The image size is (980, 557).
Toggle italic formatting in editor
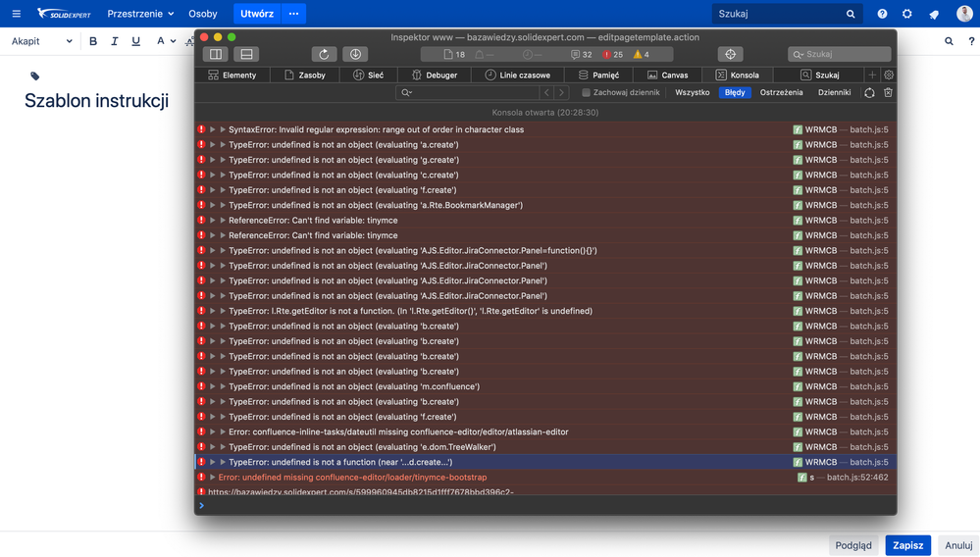[x=115, y=41]
